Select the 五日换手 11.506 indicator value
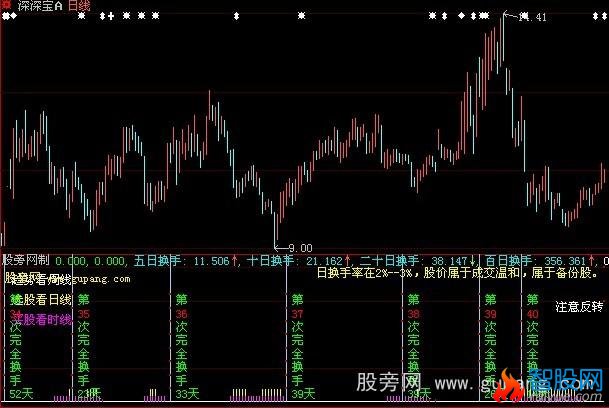 (x=185, y=261)
